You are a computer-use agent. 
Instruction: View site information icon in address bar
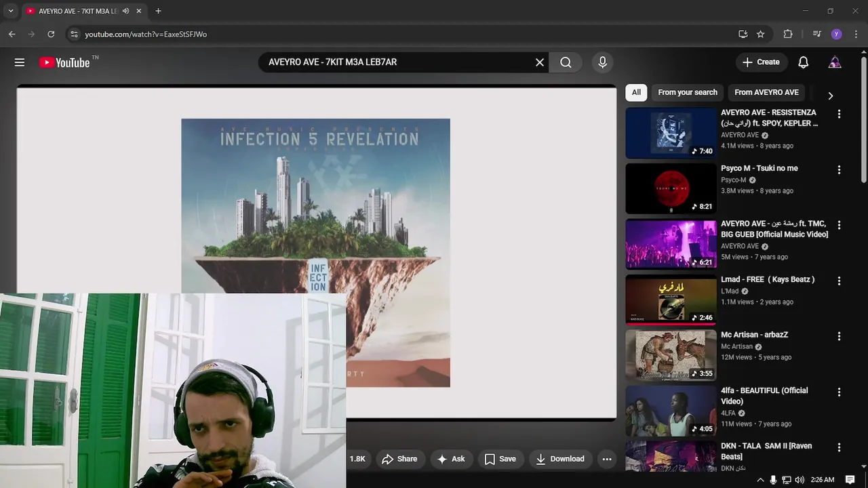tap(74, 34)
